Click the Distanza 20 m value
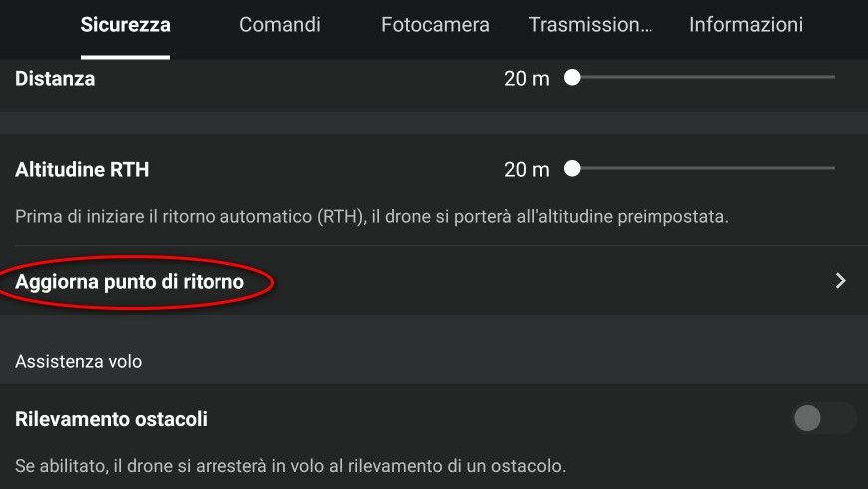Viewport: 868px width, 489px height. point(527,79)
